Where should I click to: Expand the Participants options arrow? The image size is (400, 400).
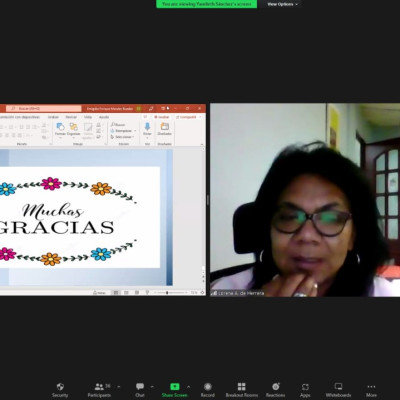119,387
